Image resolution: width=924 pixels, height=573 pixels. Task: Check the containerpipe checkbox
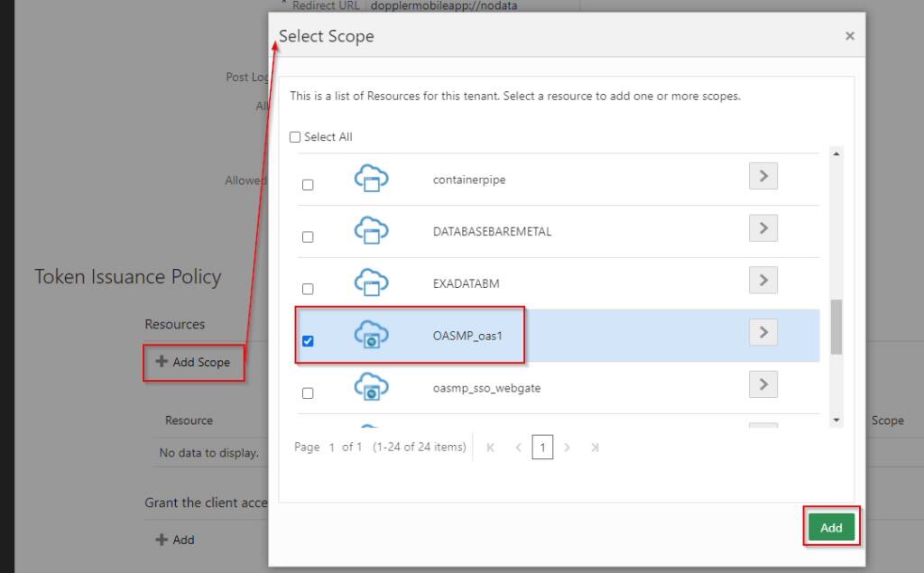click(x=307, y=184)
